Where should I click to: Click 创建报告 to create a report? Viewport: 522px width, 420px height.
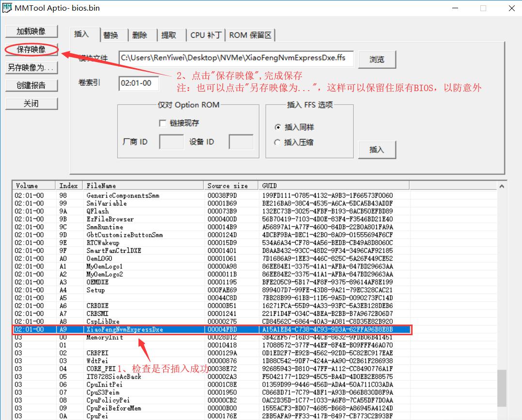[x=31, y=85]
